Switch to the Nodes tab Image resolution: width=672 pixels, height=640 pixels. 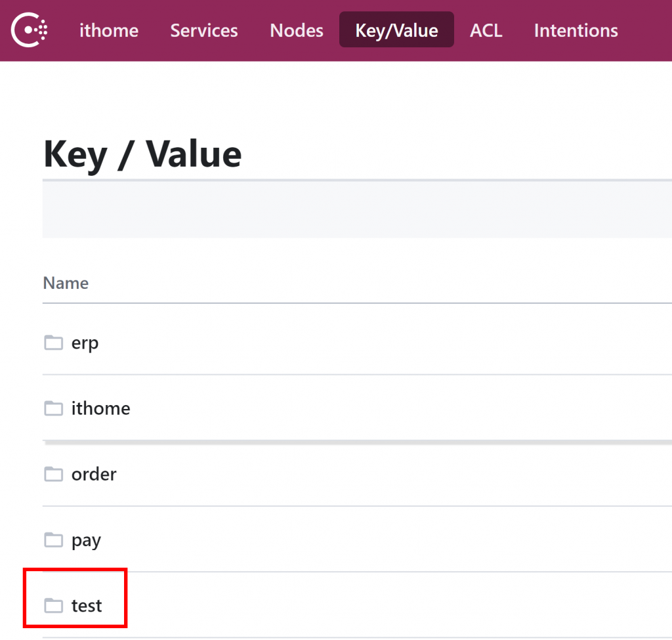pyautogui.click(x=297, y=30)
